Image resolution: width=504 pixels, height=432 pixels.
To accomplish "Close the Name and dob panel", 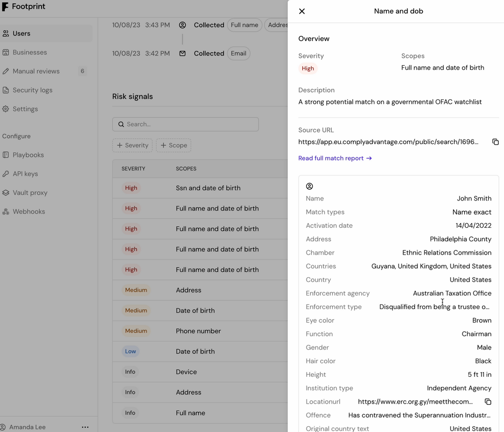I will tap(302, 11).
